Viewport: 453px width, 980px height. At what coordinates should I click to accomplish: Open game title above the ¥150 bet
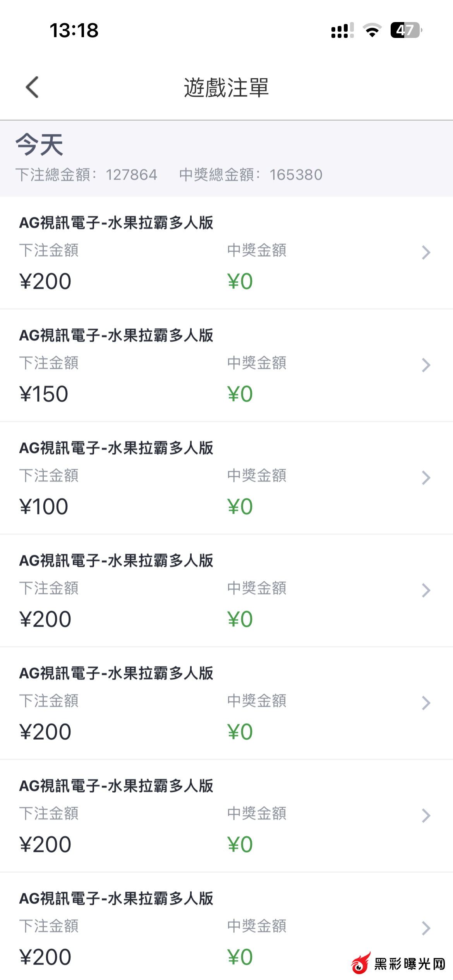point(116,335)
